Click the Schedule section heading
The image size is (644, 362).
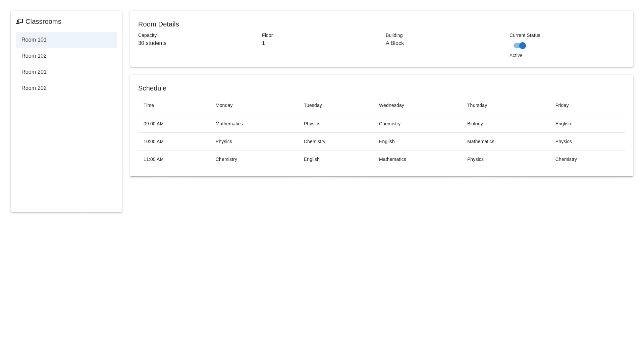coord(152,88)
